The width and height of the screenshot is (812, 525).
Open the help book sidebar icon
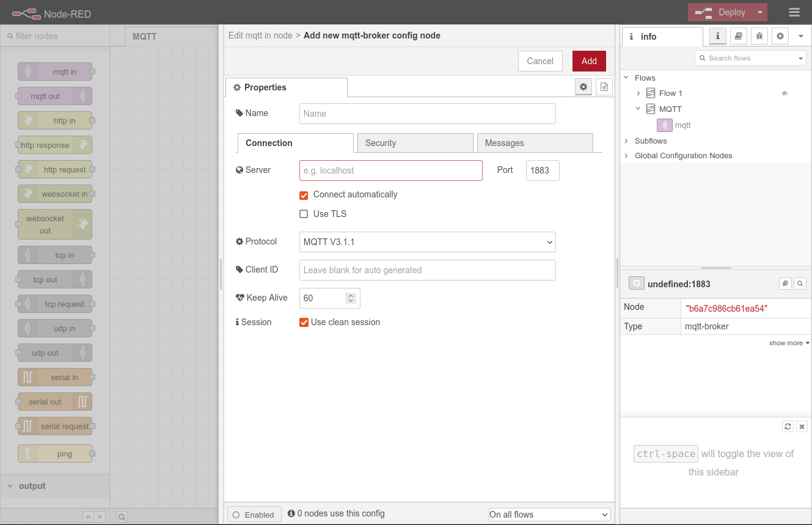[x=739, y=36]
